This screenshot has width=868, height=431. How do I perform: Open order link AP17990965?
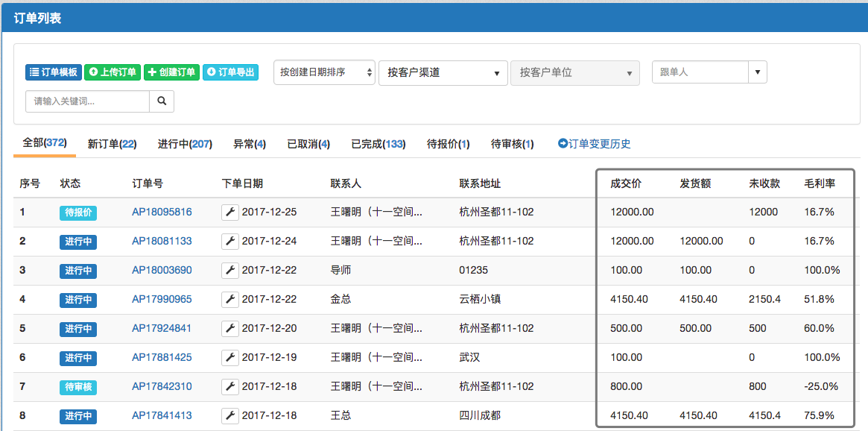[x=162, y=299]
